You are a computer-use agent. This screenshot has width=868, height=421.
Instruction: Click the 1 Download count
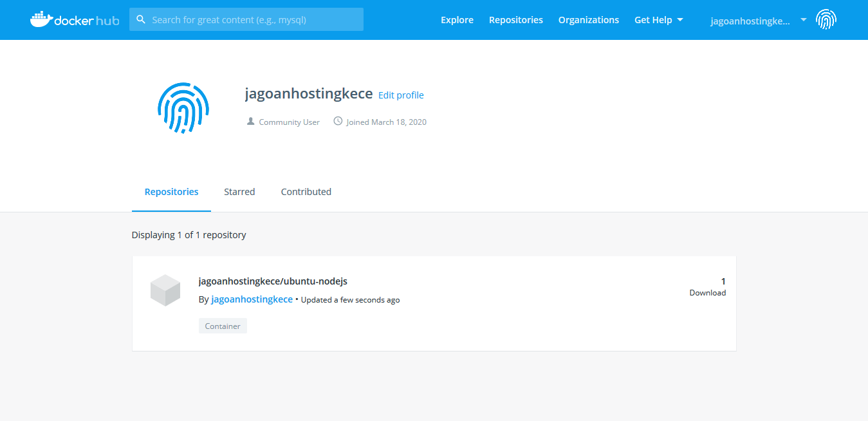point(708,286)
